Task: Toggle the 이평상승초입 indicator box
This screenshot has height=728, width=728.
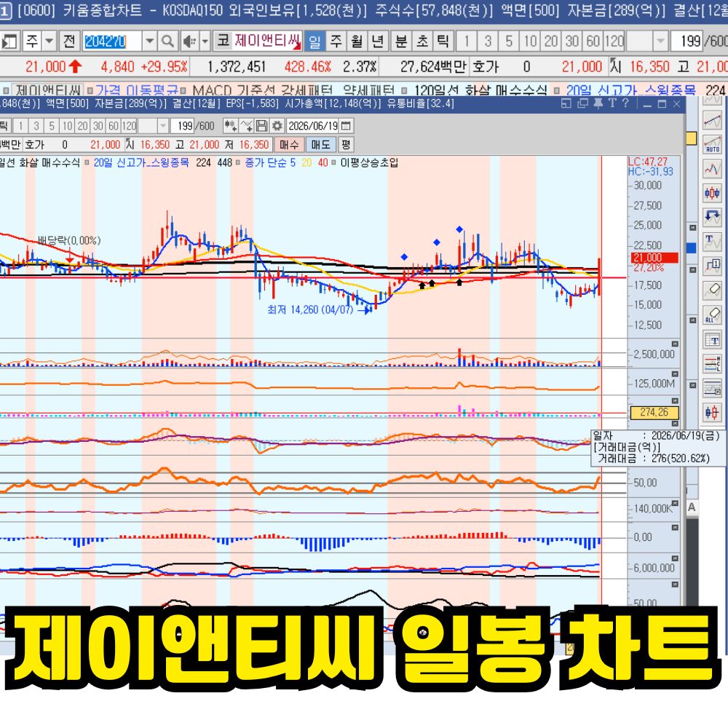Action: [x=333, y=162]
